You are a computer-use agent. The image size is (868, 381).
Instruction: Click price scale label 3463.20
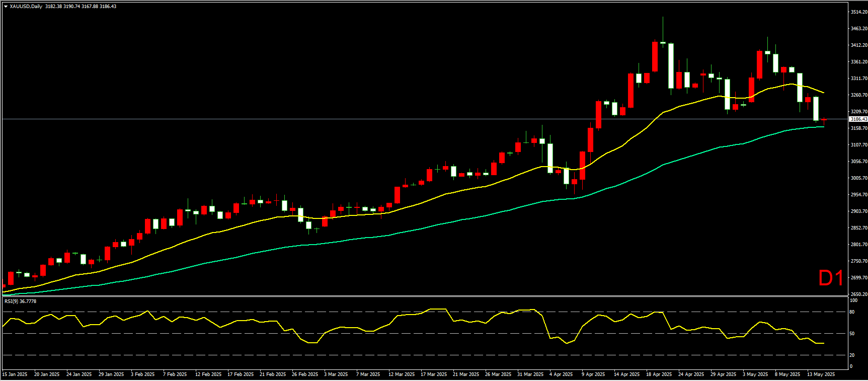(859, 29)
